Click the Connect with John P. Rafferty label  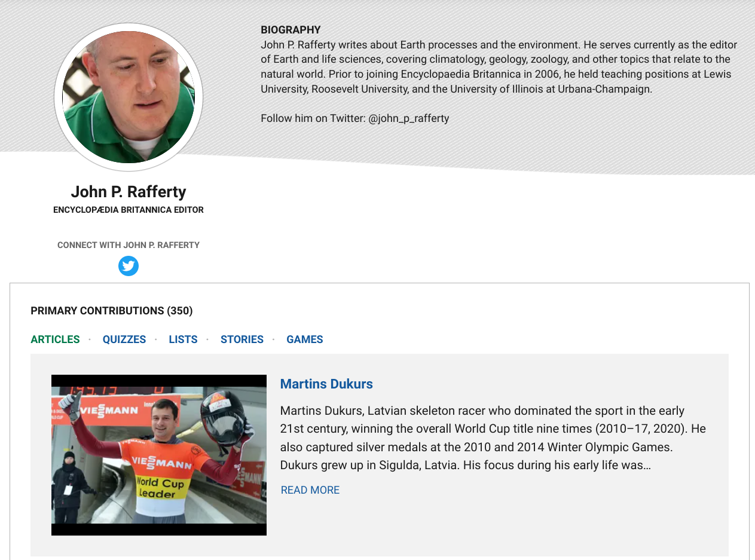129,245
